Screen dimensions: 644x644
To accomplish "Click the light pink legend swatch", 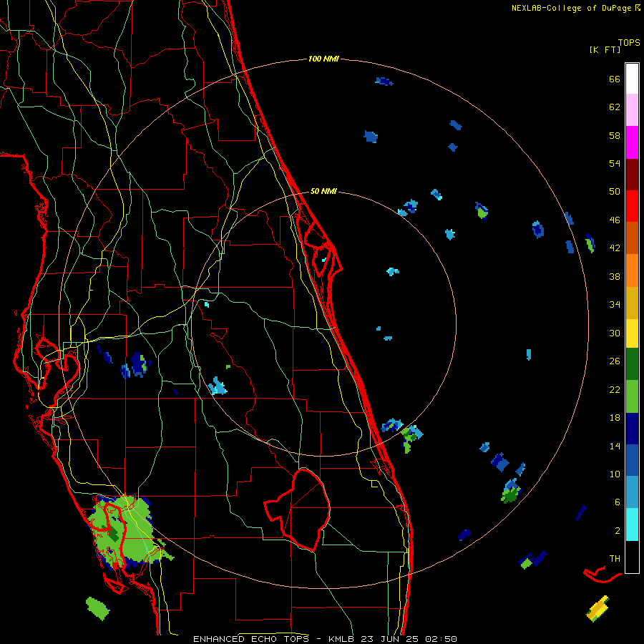I will 632,110.
